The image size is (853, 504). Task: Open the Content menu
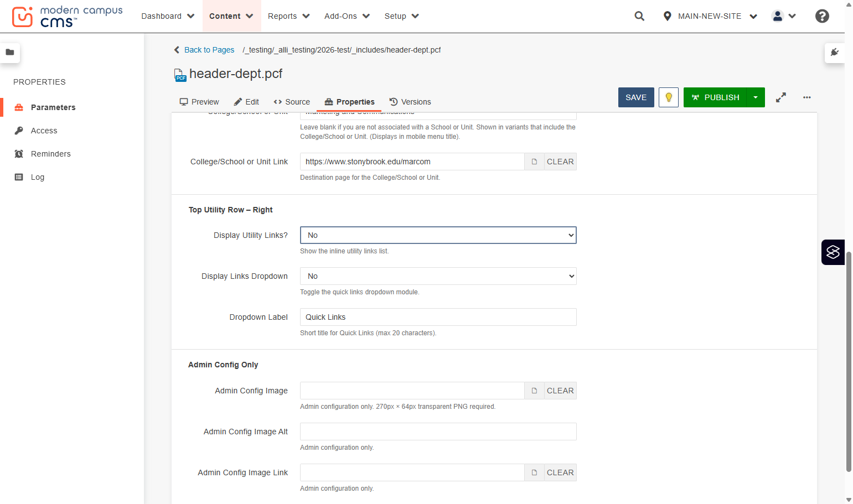click(231, 16)
